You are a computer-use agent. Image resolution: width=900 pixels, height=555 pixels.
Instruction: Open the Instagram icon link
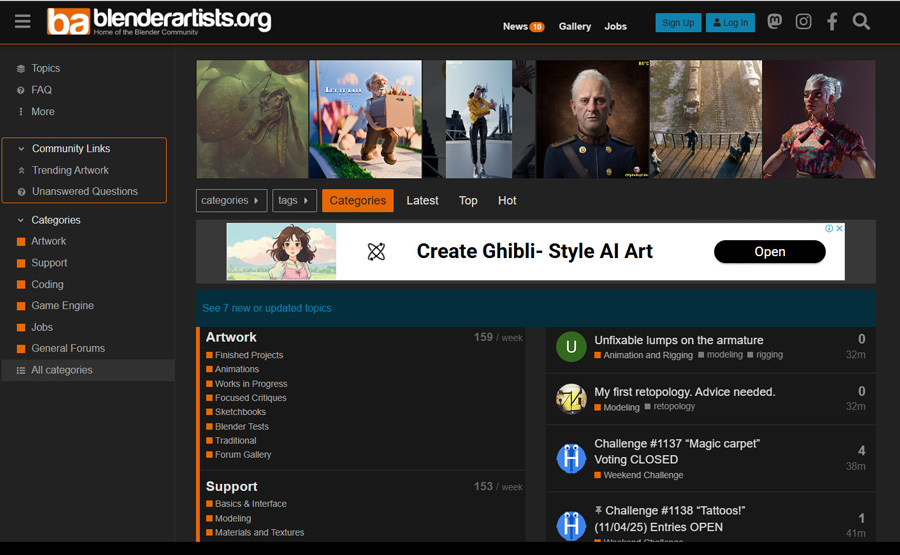(803, 22)
